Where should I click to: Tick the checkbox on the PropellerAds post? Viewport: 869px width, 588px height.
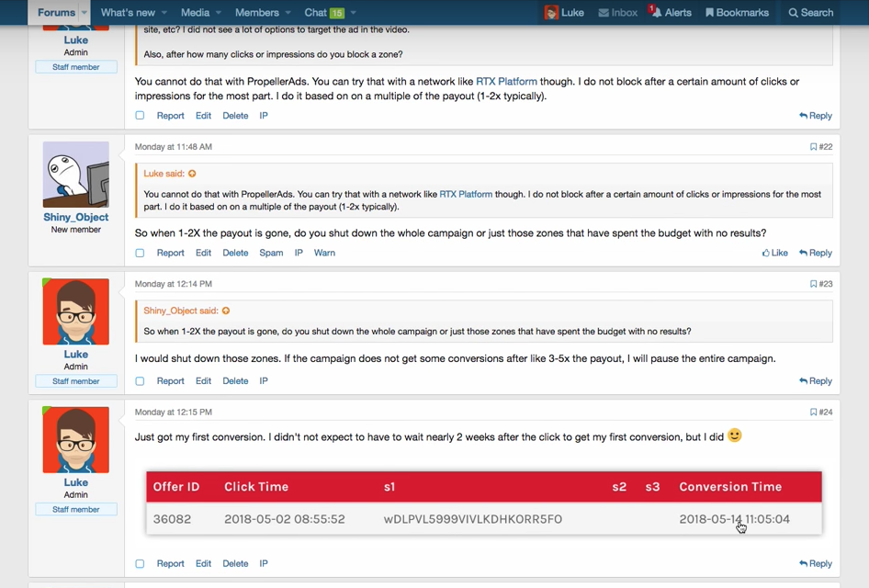(140, 115)
